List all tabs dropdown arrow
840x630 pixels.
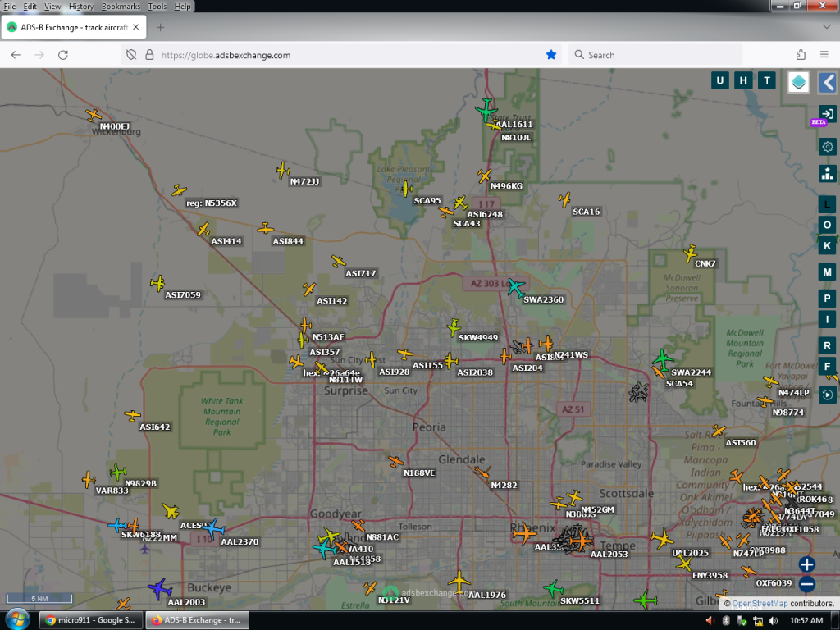pyautogui.click(x=827, y=27)
